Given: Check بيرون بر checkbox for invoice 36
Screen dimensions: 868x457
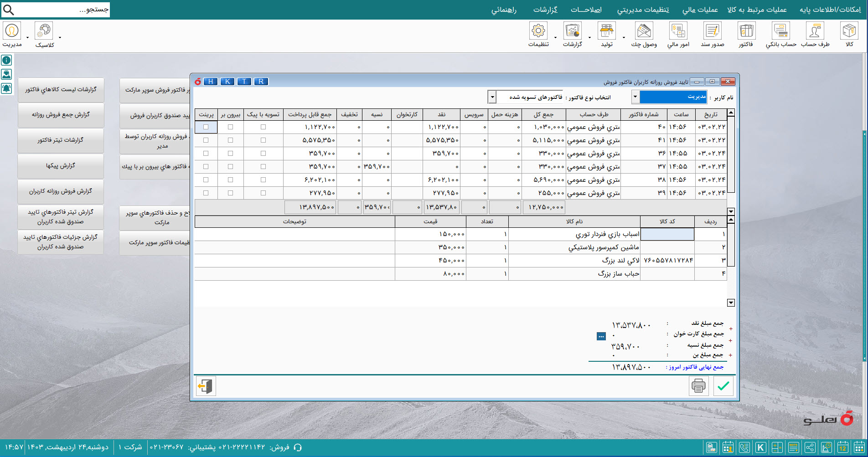Looking at the screenshot, I should click(230, 154).
